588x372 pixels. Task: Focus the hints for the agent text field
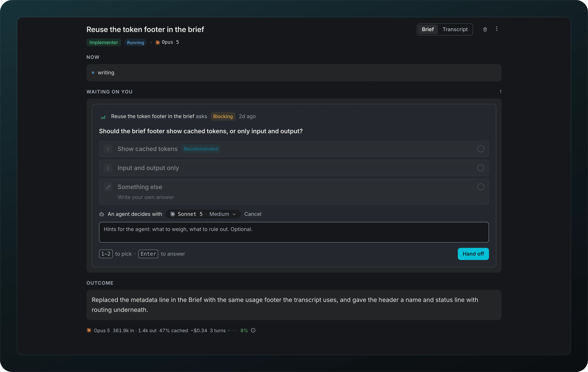click(294, 232)
